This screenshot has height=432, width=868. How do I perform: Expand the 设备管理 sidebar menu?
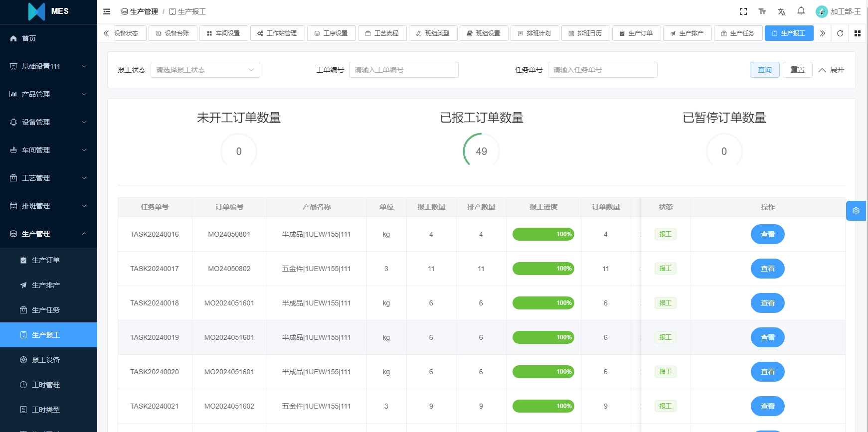click(48, 122)
